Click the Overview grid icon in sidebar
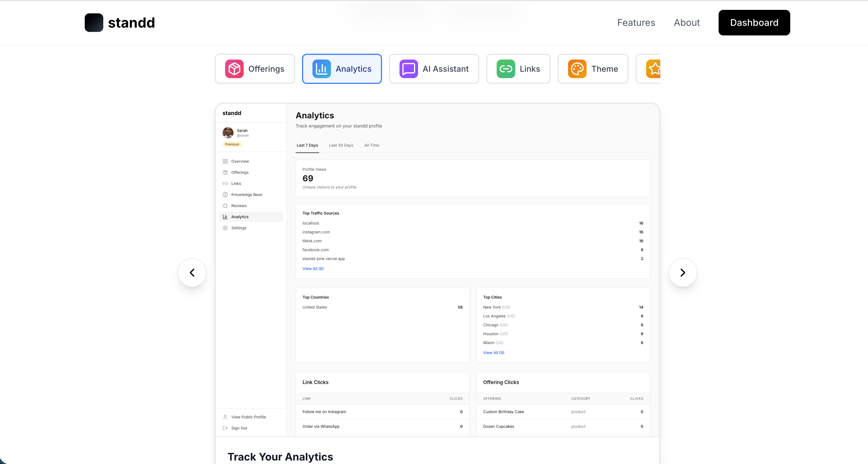 point(225,161)
